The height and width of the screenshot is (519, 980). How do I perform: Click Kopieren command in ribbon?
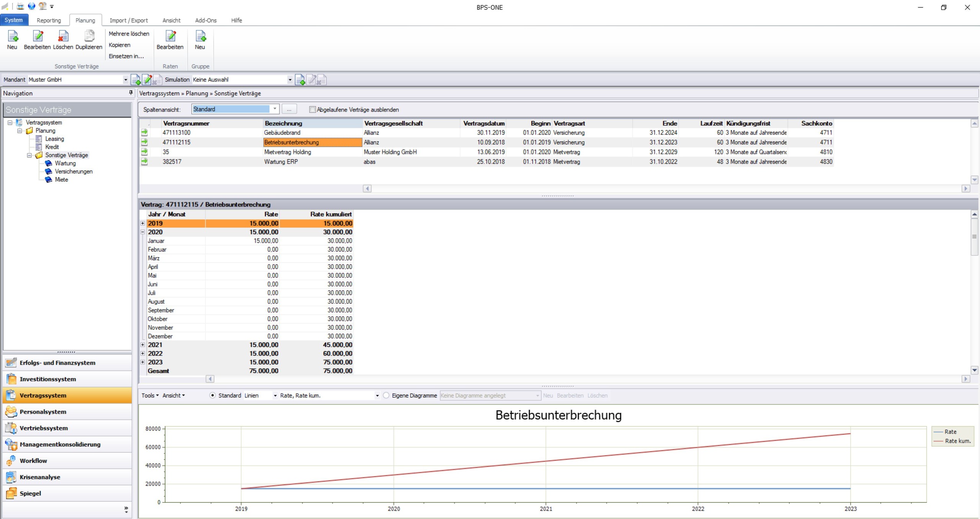coord(119,45)
